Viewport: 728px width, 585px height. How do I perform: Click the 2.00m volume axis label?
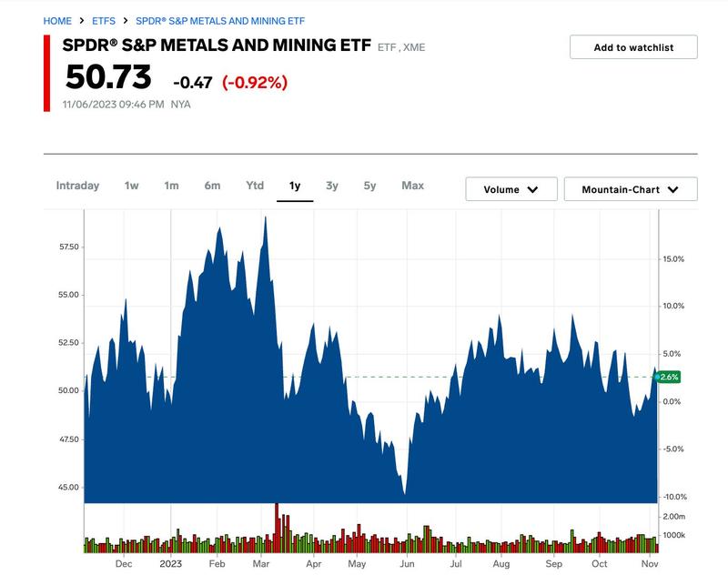(x=673, y=516)
